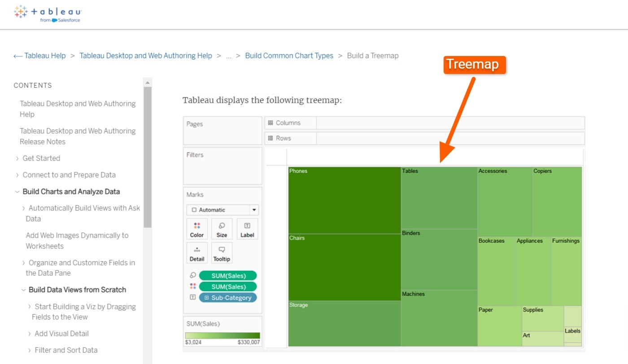Click the Appliances treemap rectangle
This screenshot has width=628, height=364.
tap(533, 271)
